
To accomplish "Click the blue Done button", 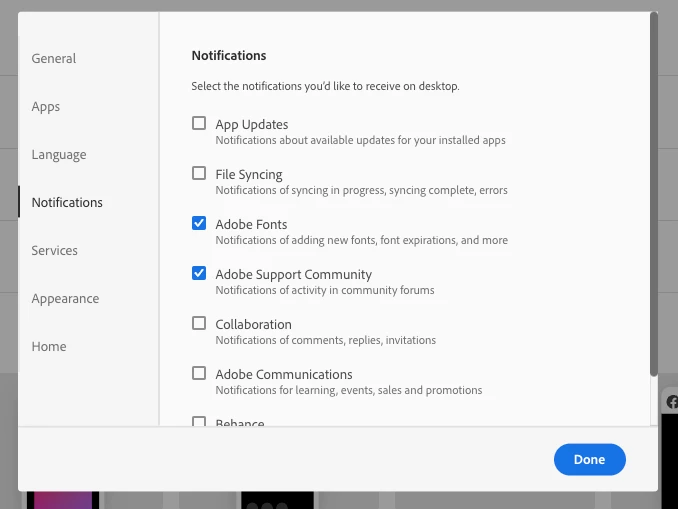I will [589, 459].
